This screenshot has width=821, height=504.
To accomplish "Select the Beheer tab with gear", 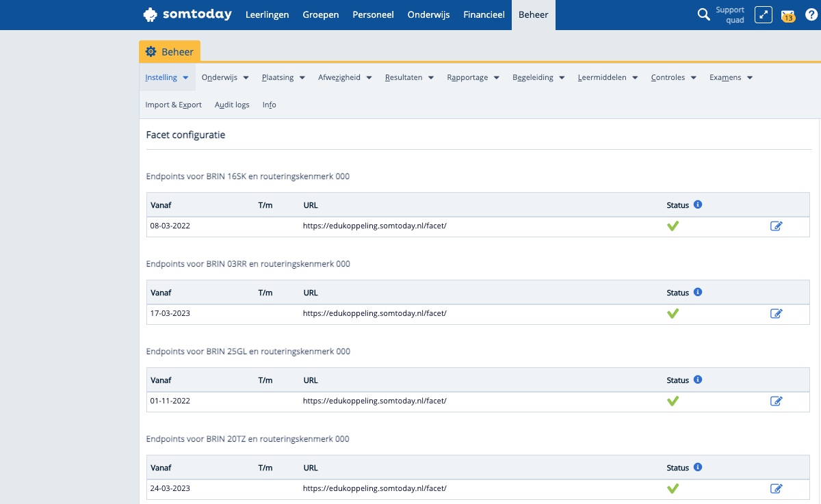I will pyautogui.click(x=170, y=52).
